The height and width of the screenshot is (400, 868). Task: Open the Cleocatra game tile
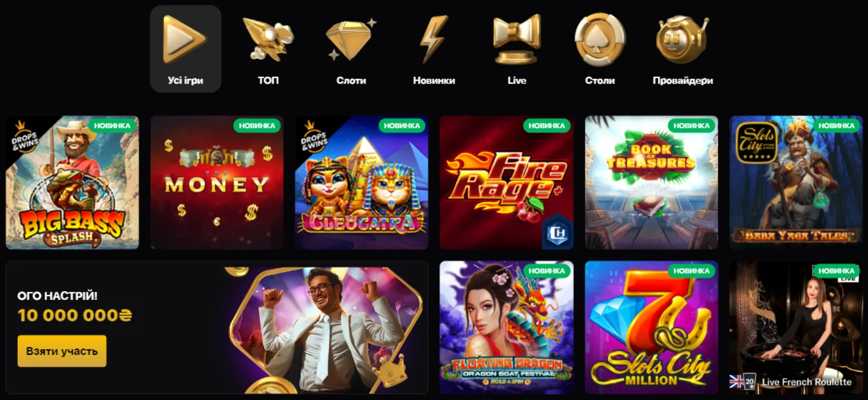click(361, 183)
